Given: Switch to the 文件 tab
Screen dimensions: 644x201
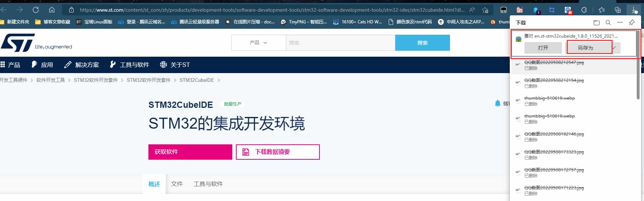Looking at the screenshot, I should point(176,184).
